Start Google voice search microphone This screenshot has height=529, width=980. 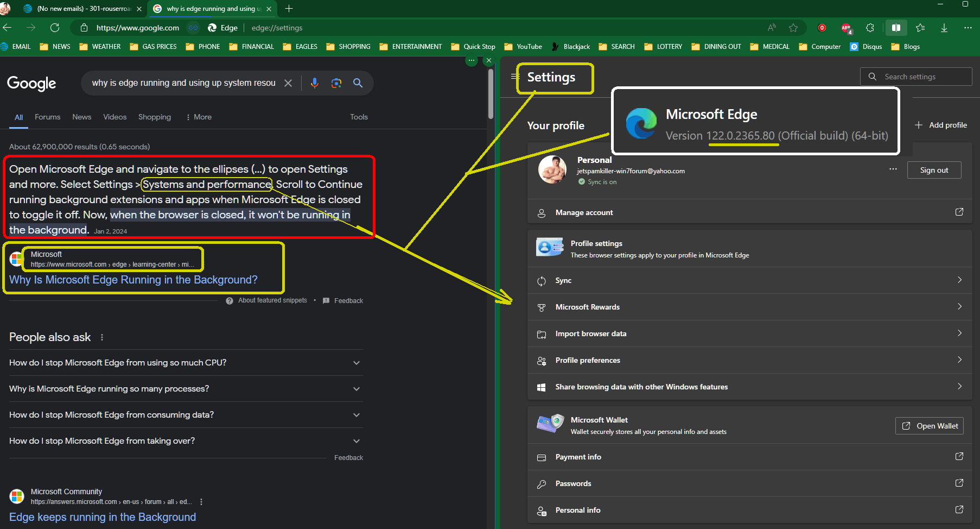tap(315, 83)
